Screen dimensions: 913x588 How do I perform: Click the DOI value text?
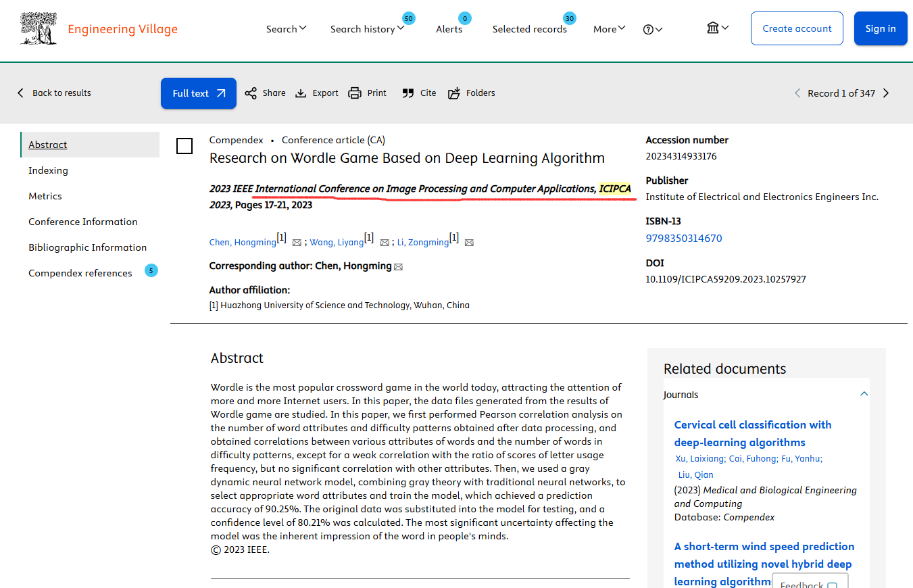(726, 279)
